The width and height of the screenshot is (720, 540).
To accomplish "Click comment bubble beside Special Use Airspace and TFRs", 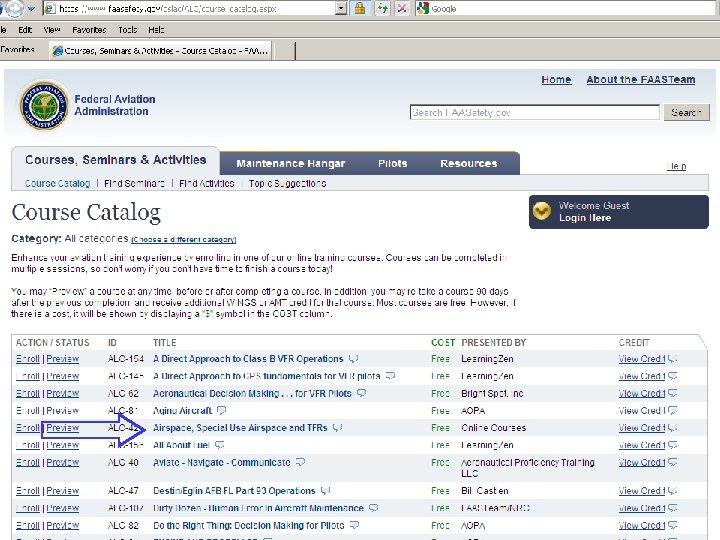I will click(x=338, y=428).
